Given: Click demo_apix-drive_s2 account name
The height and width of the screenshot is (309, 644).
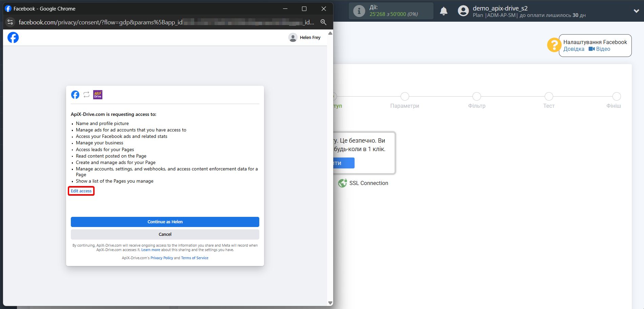Looking at the screenshot, I should 500,8.
